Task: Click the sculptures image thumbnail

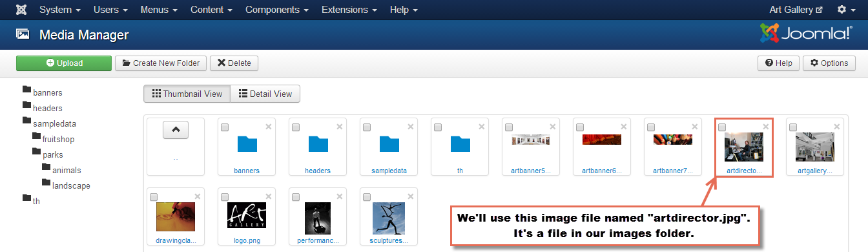Action: tap(389, 218)
